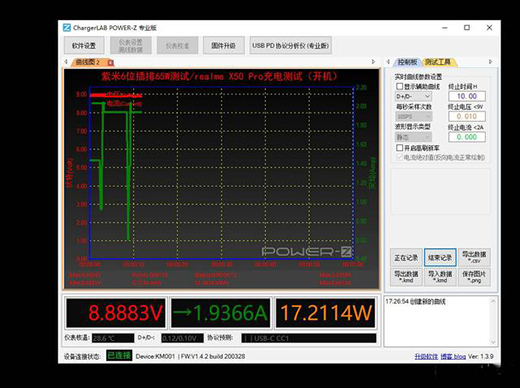
Task: Select the 测试工具 tab
Action: (438, 62)
